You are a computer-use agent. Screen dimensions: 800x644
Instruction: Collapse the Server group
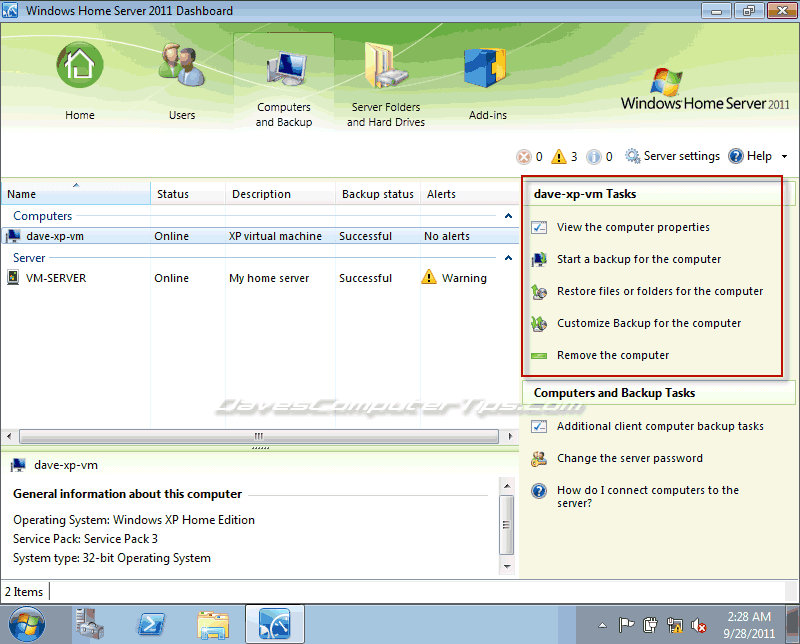pos(508,258)
